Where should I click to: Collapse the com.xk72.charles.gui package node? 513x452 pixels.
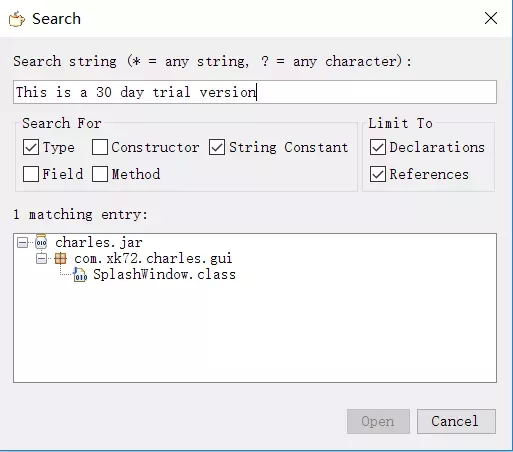pyautogui.click(x=41, y=259)
